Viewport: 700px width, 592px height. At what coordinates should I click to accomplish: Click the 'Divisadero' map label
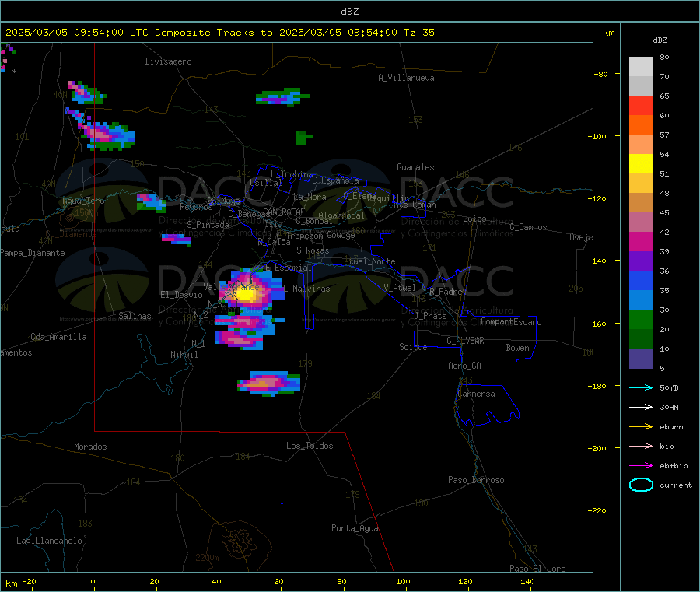pyautogui.click(x=168, y=61)
